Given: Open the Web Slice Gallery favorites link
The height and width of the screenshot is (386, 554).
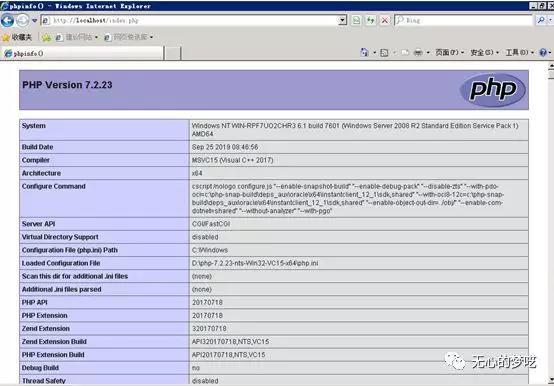Looking at the screenshot, I should [129, 37].
